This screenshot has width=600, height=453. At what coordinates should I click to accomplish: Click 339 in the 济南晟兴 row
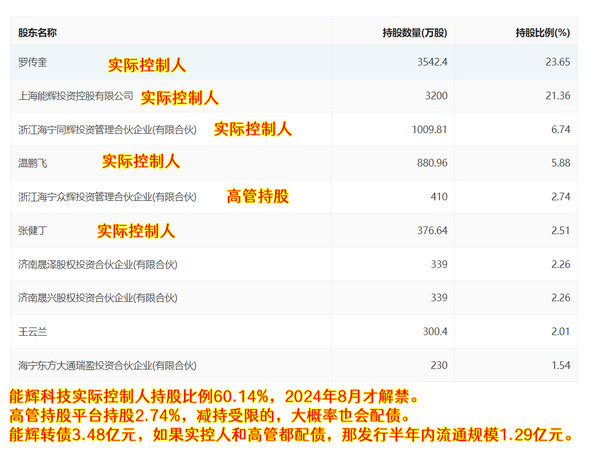439,298
